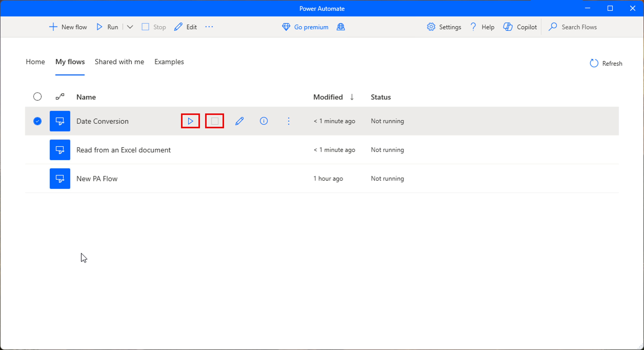The height and width of the screenshot is (350, 644).
Task: Deselect the Date Conversion row checkbox
Action: click(37, 121)
